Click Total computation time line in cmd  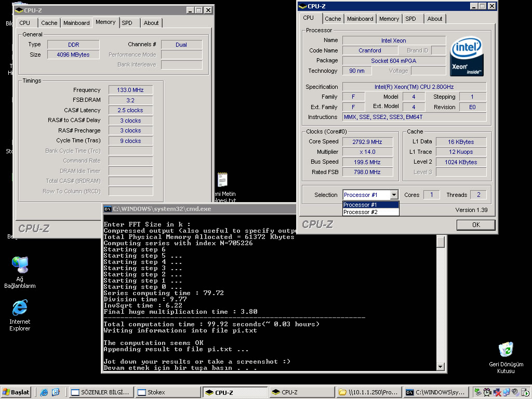211,324
